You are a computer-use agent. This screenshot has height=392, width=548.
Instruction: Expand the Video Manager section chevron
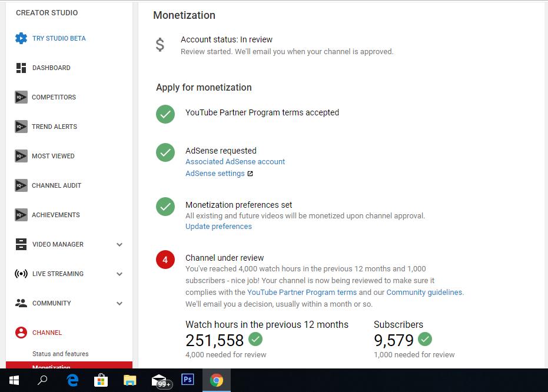pos(119,245)
